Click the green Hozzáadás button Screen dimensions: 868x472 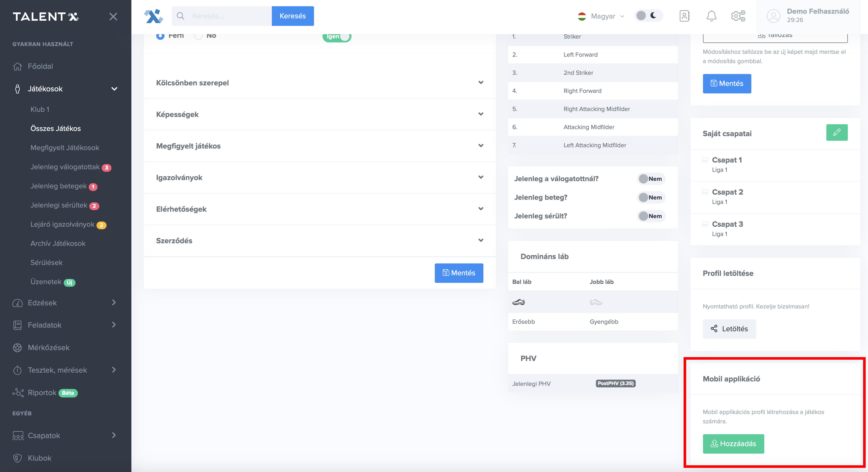pyautogui.click(x=733, y=444)
